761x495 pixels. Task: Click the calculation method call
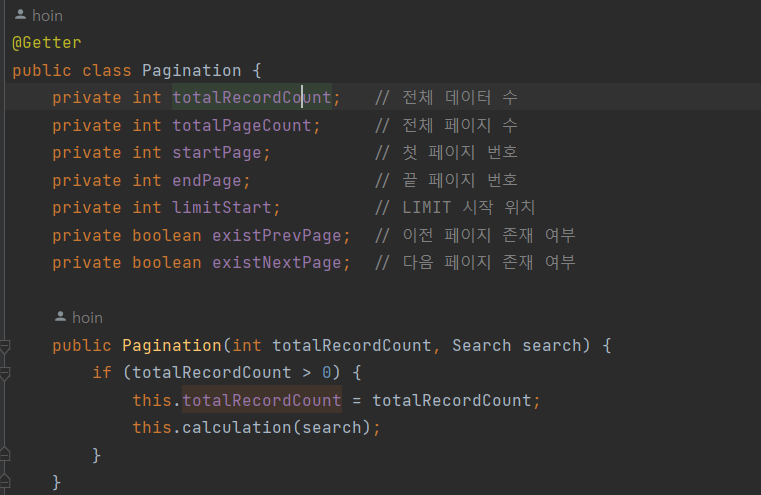236,428
